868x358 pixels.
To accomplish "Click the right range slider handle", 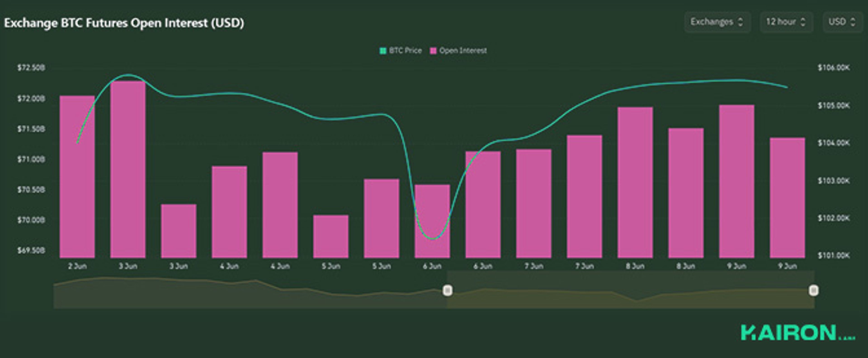I will (x=814, y=290).
